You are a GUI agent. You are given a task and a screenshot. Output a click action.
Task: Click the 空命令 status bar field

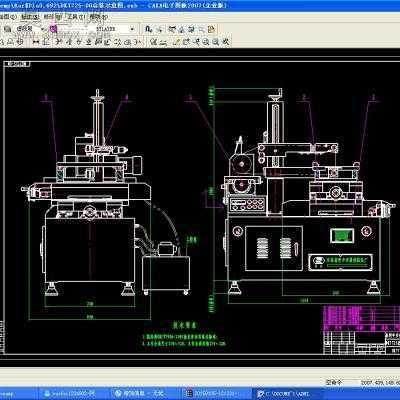[x=334, y=382]
